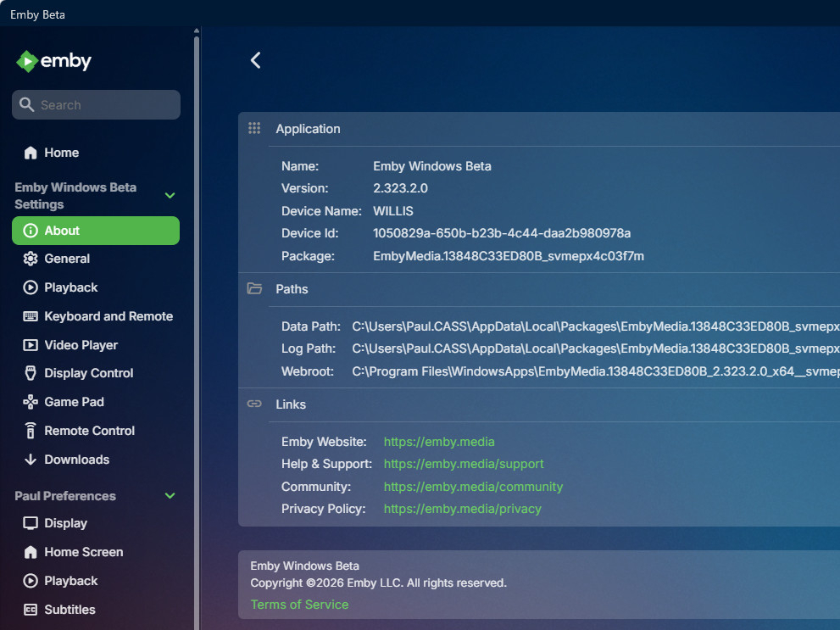Open the emby.media/support link
Viewport: 840px width, 630px height.
coord(464,464)
